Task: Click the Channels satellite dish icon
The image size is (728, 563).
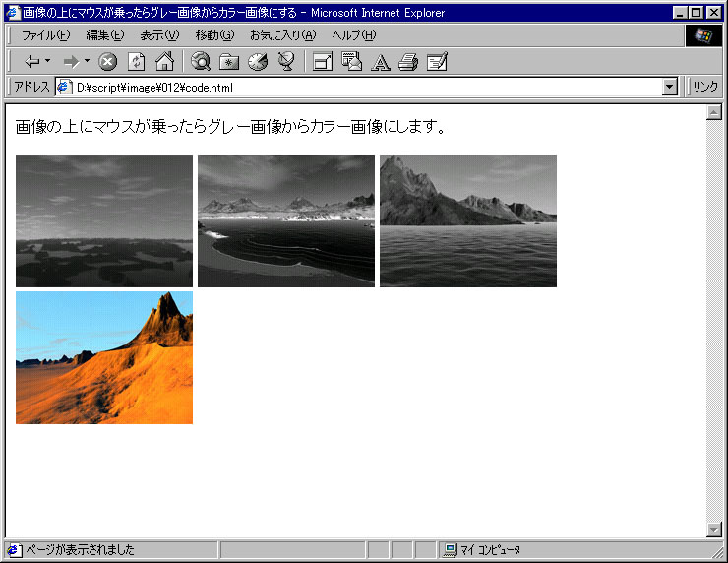Action: [286, 61]
